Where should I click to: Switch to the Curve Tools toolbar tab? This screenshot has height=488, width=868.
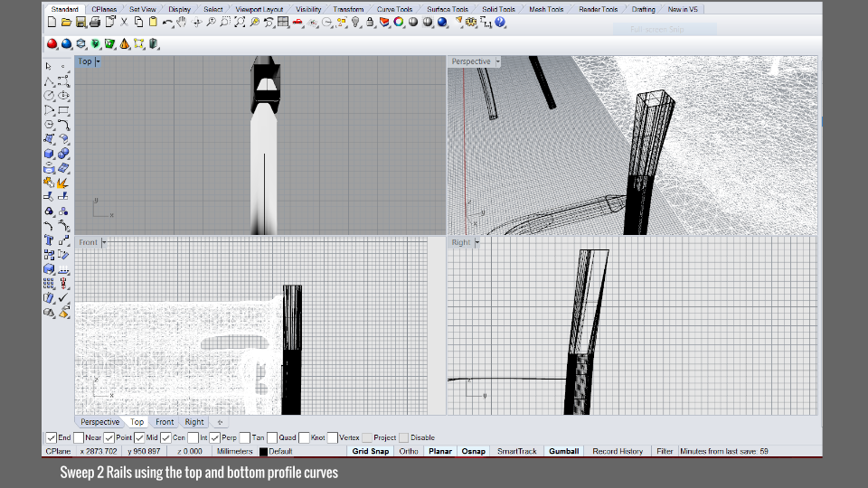click(394, 10)
